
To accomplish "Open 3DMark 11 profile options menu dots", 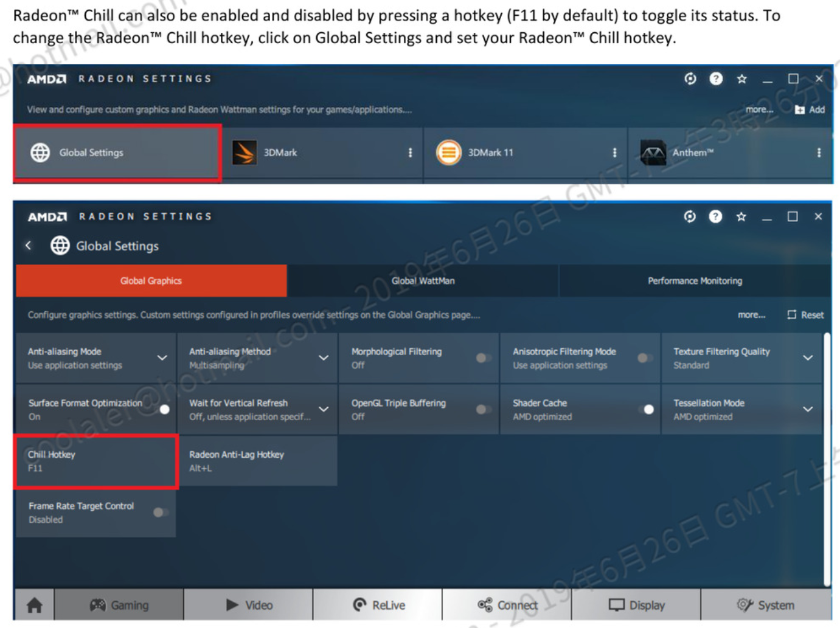I will pyautogui.click(x=614, y=153).
